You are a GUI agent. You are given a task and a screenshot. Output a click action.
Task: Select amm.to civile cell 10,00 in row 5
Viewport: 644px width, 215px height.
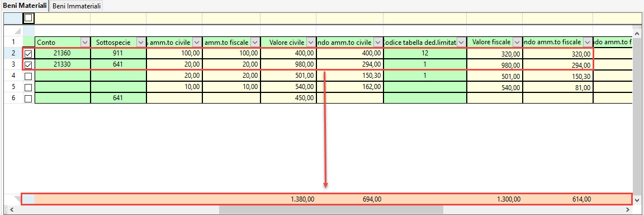click(174, 87)
